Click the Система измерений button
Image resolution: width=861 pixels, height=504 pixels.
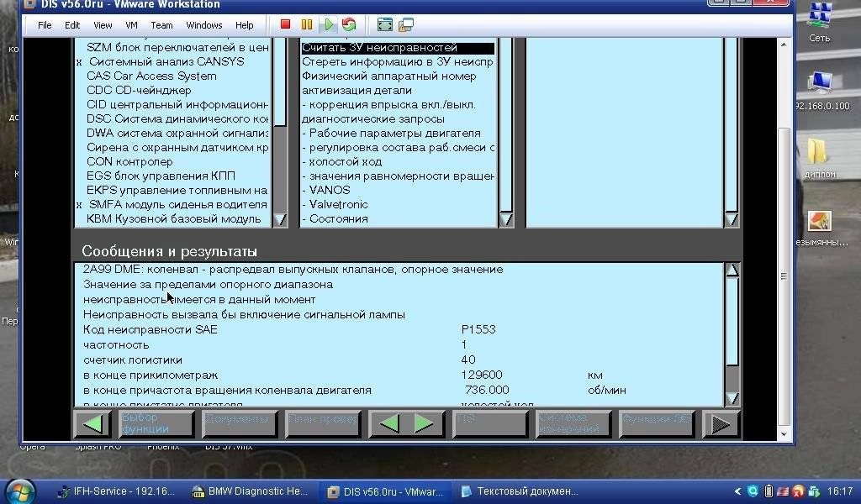coord(573,424)
